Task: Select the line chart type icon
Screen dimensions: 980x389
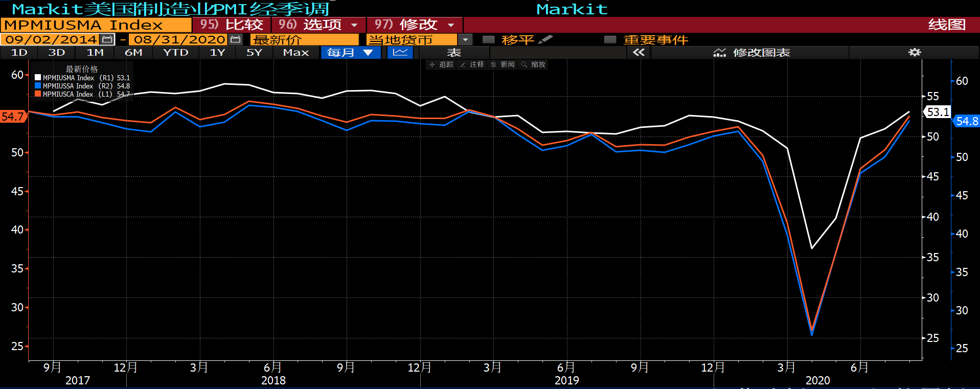Action: (x=400, y=52)
